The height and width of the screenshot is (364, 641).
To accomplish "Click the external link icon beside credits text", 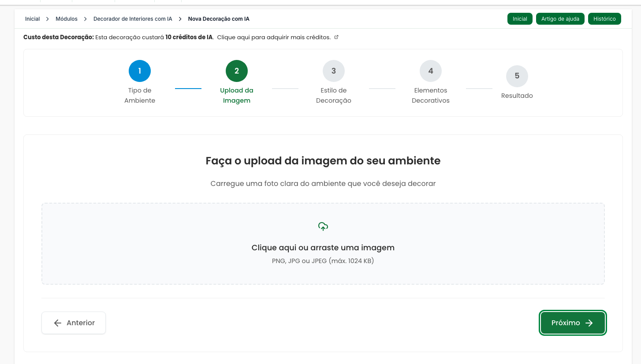I will click(x=336, y=37).
